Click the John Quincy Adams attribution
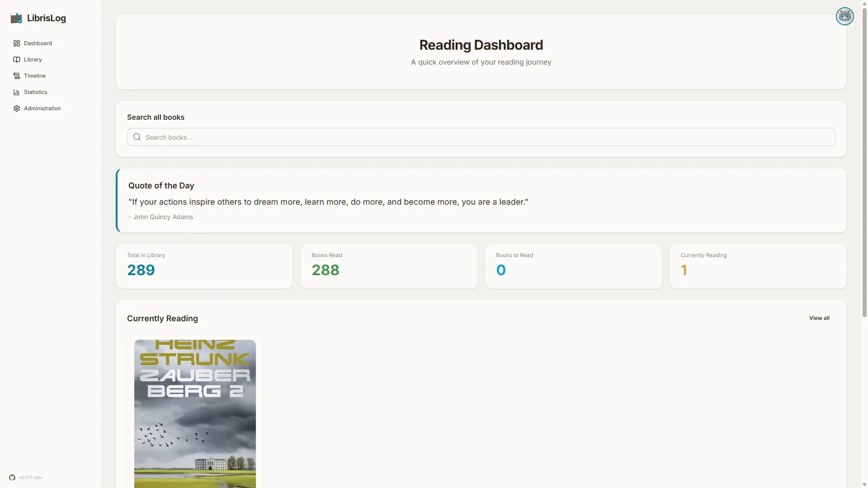Viewport: 868px width, 488px height. [x=161, y=217]
